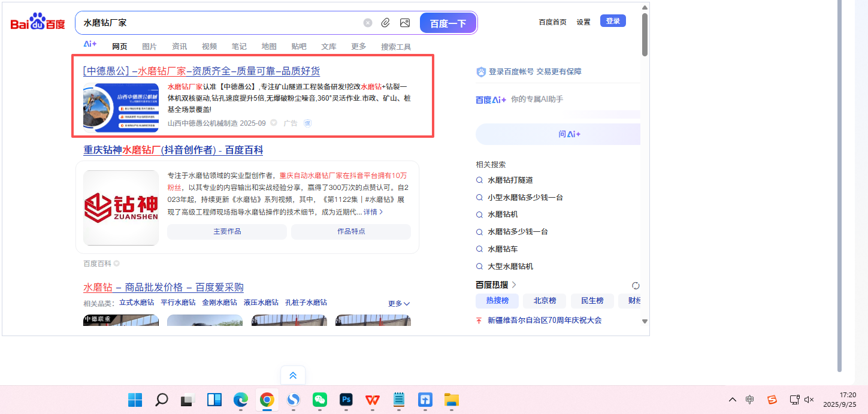Show hidden system tray icons

(x=732, y=400)
